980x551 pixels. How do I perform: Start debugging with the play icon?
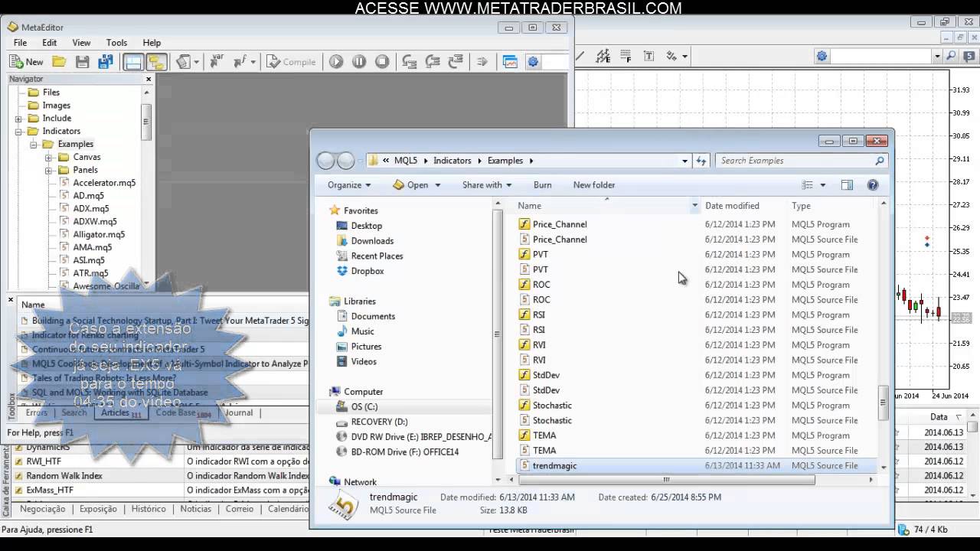[x=336, y=62]
